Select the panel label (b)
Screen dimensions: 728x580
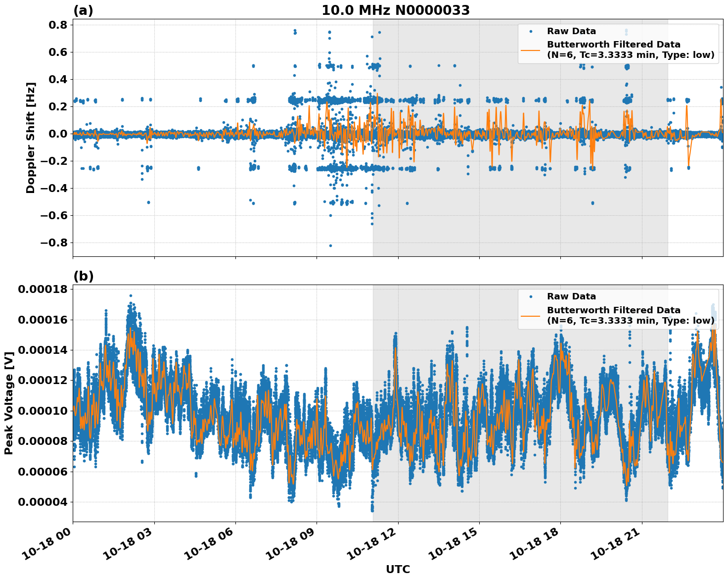click(83, 275)
